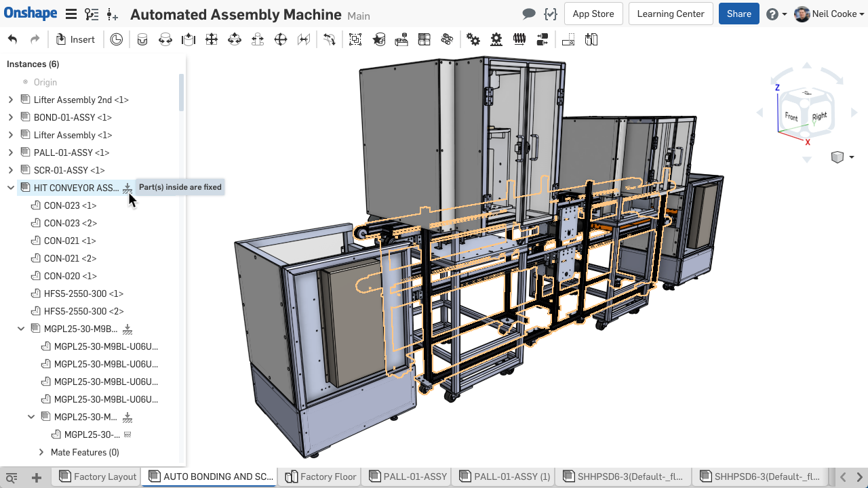Select the Group tool

[355, 40]
